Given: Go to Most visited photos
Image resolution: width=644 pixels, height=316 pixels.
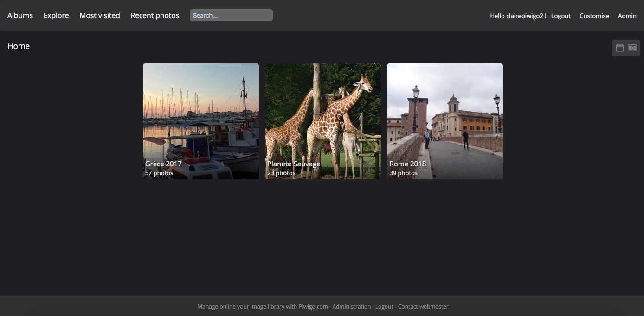Looking at the screenshot, I should click(x=100, y=15).
